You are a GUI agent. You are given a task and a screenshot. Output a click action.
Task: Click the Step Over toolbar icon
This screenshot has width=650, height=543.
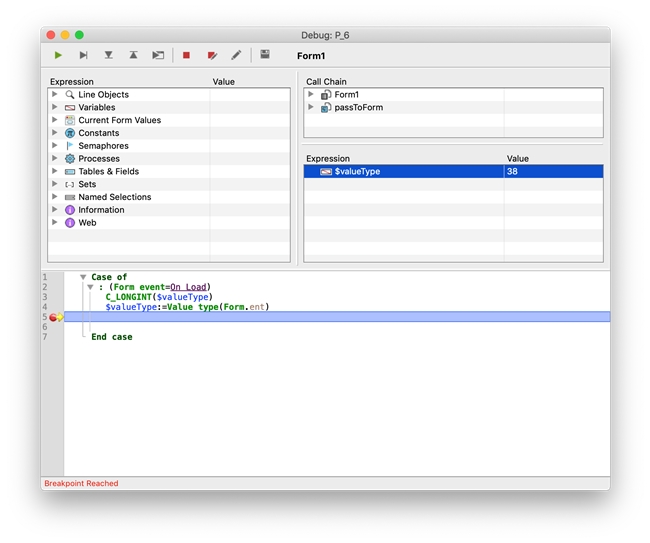[83, 55]
